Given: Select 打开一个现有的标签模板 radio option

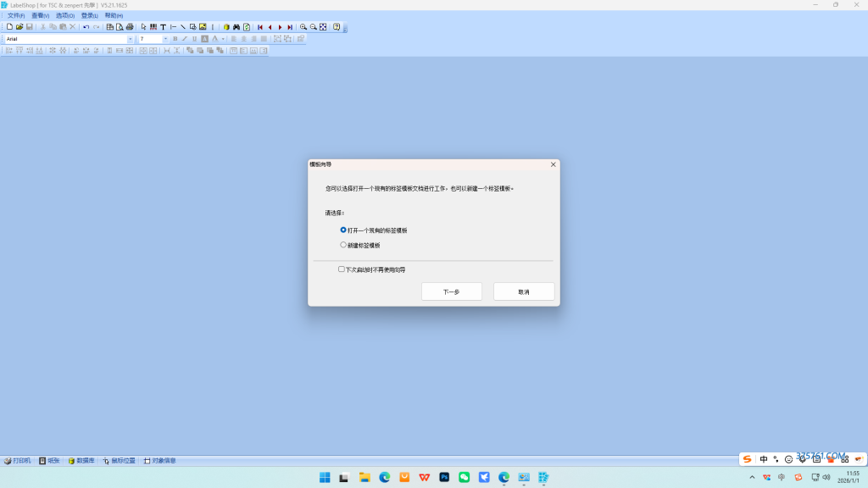Looking at the screenshot, I should pos(343,230).
